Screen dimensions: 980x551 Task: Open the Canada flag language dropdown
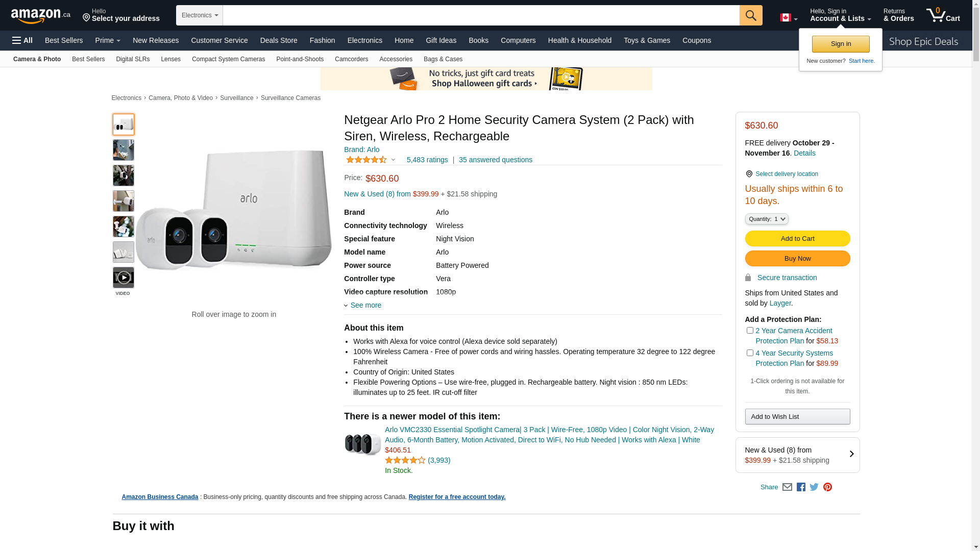coord(788,18)
